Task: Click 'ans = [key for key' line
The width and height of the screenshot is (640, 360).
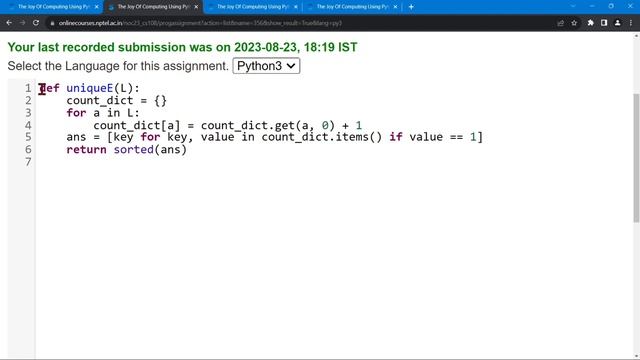Action: click(274, 137)
